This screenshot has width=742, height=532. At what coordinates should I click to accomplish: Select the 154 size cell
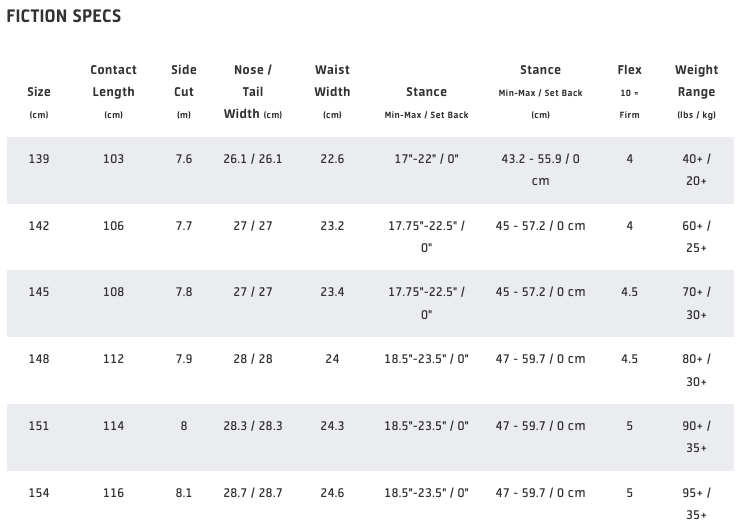click(39, 493)
